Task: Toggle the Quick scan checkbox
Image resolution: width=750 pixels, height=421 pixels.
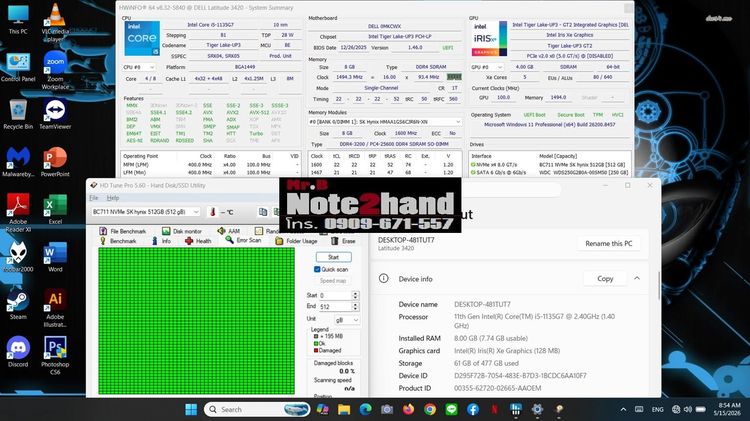Action: (x=317, y=269)
